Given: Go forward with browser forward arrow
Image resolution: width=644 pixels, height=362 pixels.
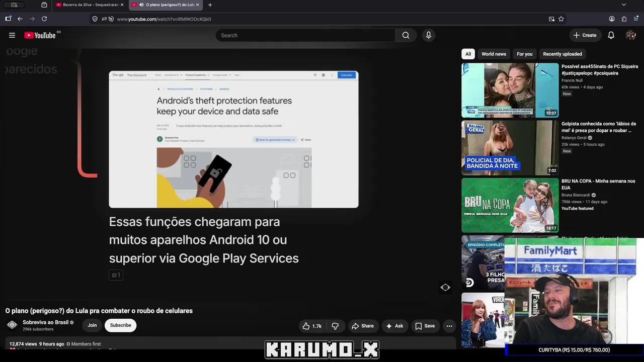Looking at the screenshot, I should [x=32, y=19].
